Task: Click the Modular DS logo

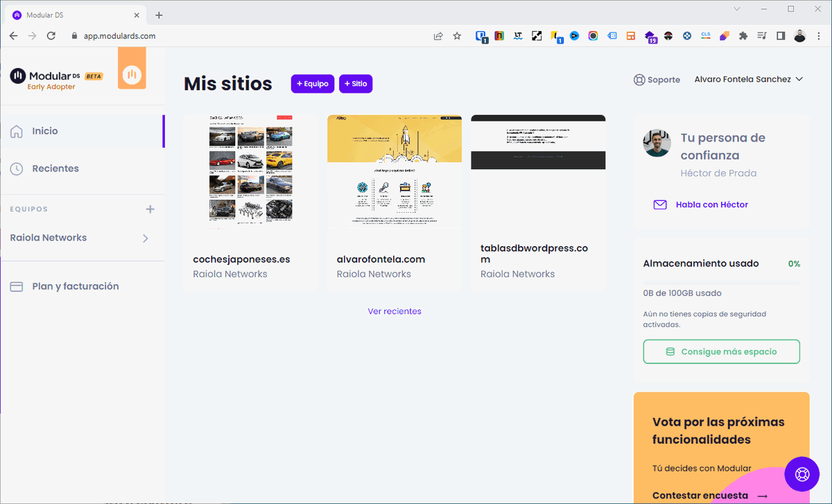Action: (x=55, y=76)
